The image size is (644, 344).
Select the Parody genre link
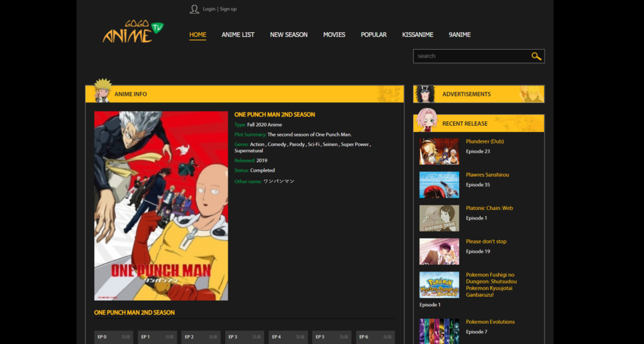point(297,145)
